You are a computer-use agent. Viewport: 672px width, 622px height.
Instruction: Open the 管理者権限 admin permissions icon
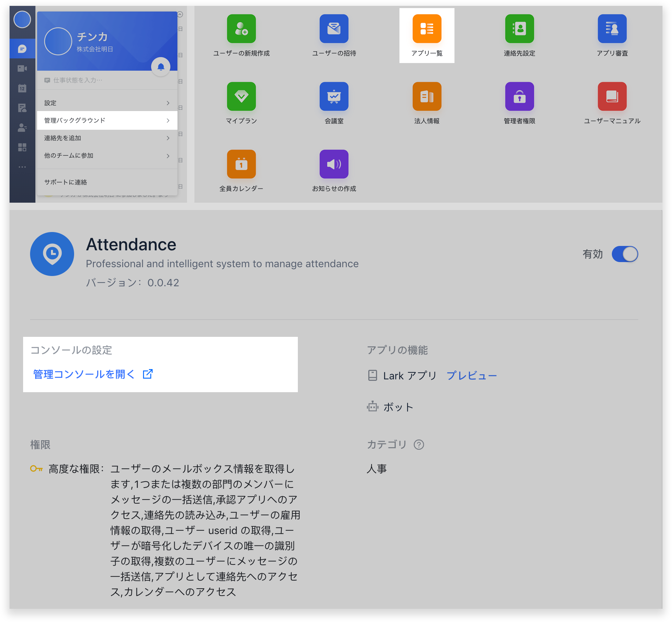(519, 97)
